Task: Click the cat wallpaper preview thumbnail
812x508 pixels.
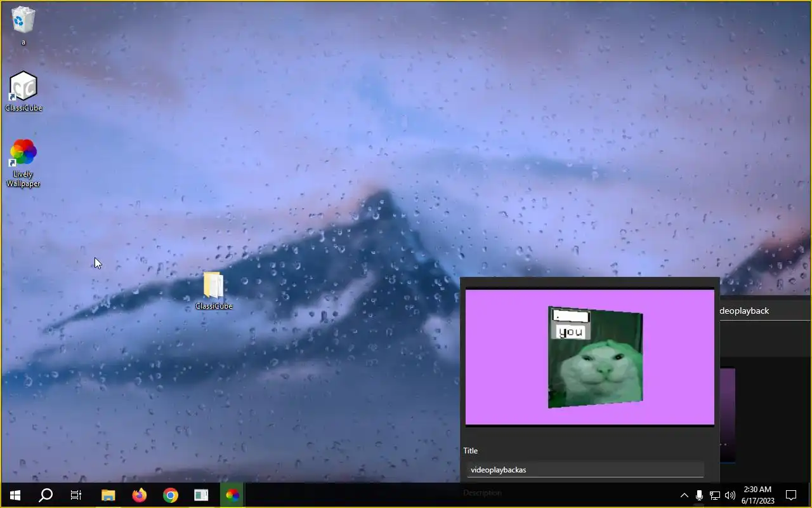Action: pyautogui.click(x=590, y=357)
